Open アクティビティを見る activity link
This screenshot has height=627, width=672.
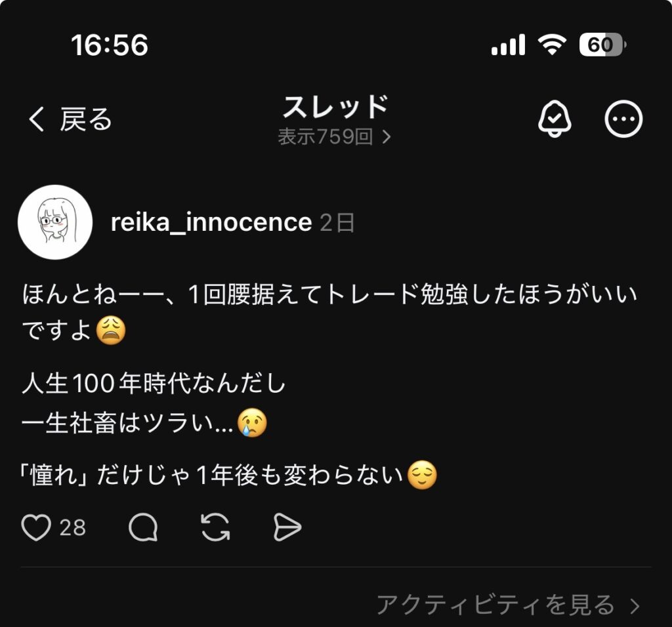point(495,605)
